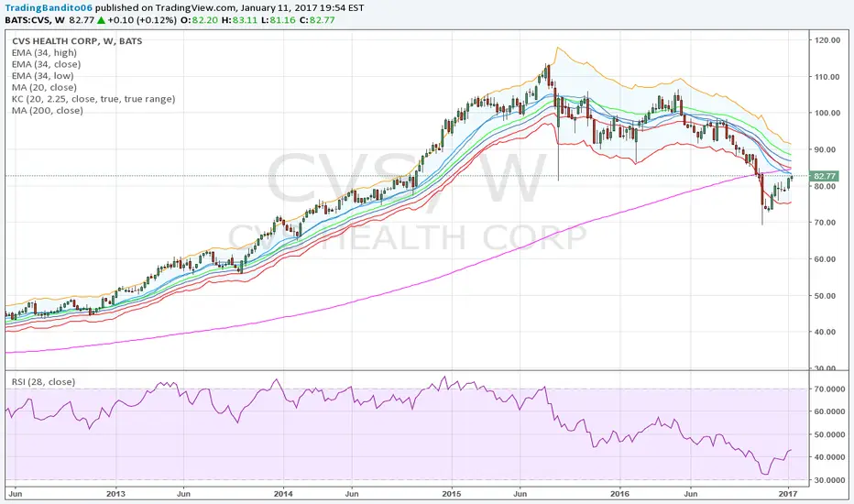Screen dimensions: 854x504
Task: Click the 2016 time axis label
Action: 619,494
